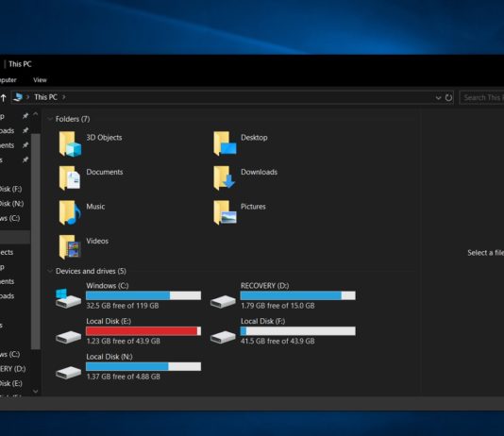Click the navigation pane scrollbar thumb
This screenshot has height=436, width=504.
click(x=35, y=242)
